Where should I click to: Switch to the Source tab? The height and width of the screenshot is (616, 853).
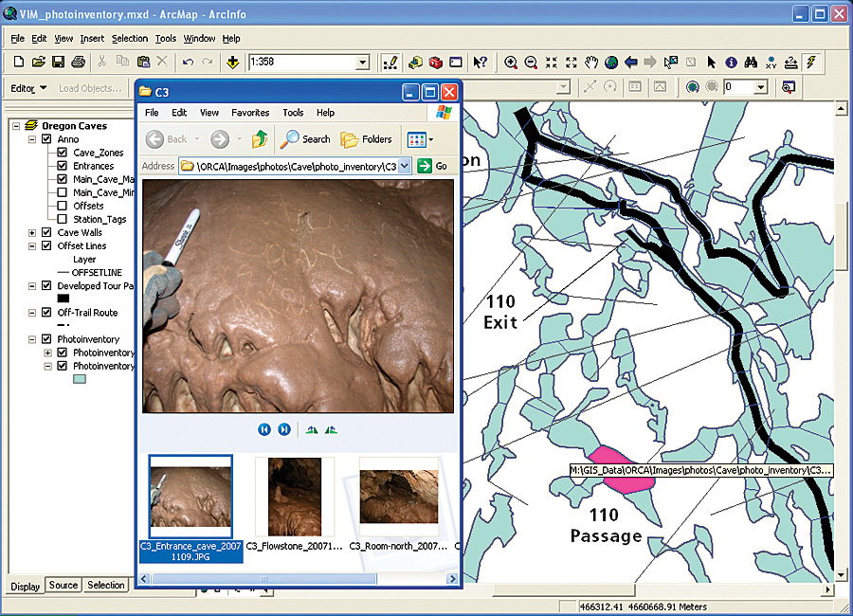[x=64, y=585]
